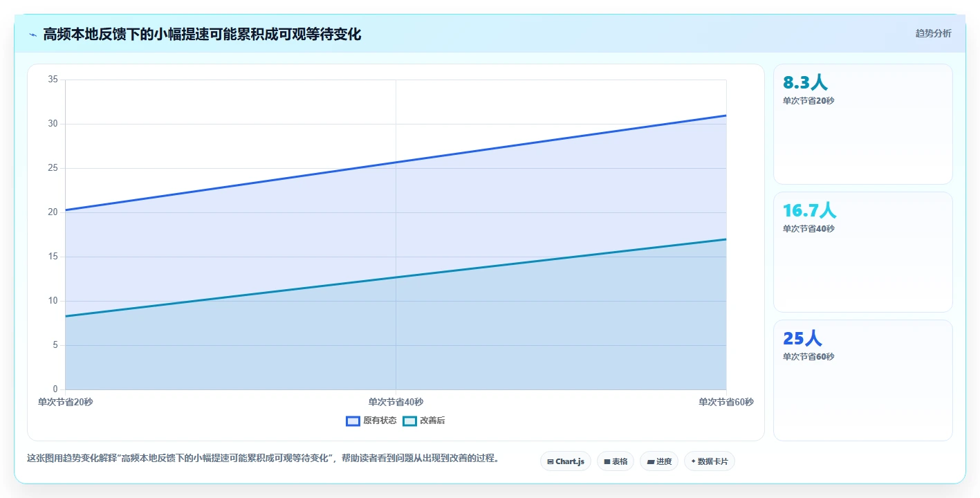Click the lightning icon beside the title
This screenshot has height=498, width=980.
33,34
